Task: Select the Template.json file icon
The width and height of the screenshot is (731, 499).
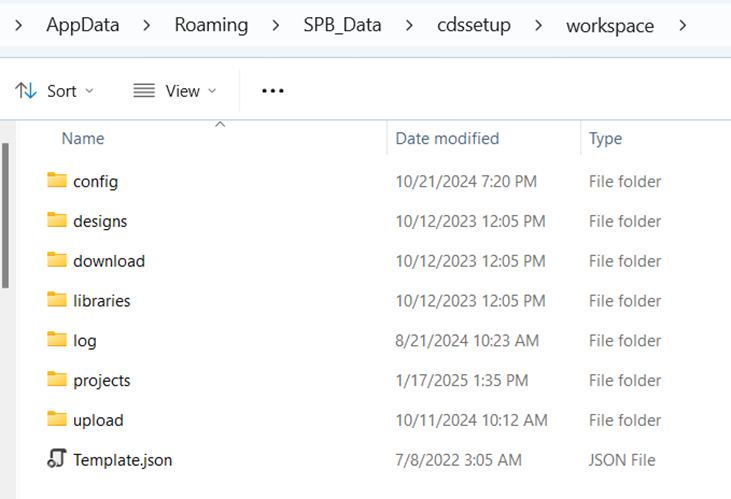Action: [56, 460]
